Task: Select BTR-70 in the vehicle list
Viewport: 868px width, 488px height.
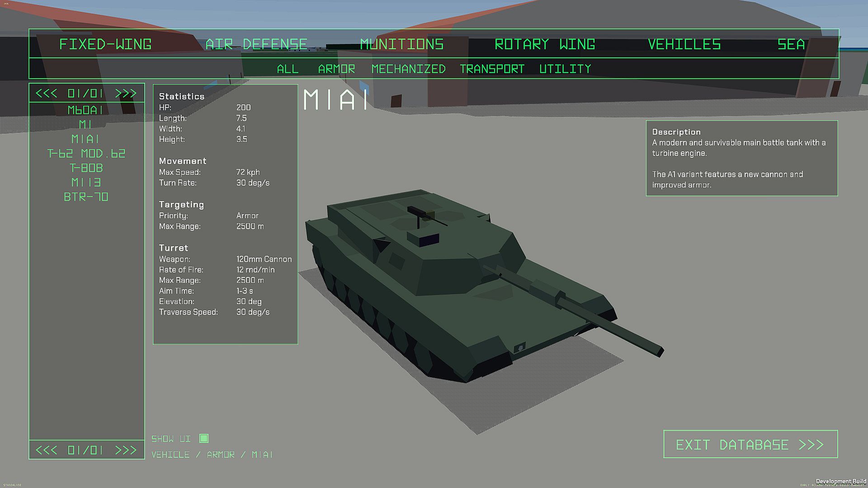Action: 86,197
